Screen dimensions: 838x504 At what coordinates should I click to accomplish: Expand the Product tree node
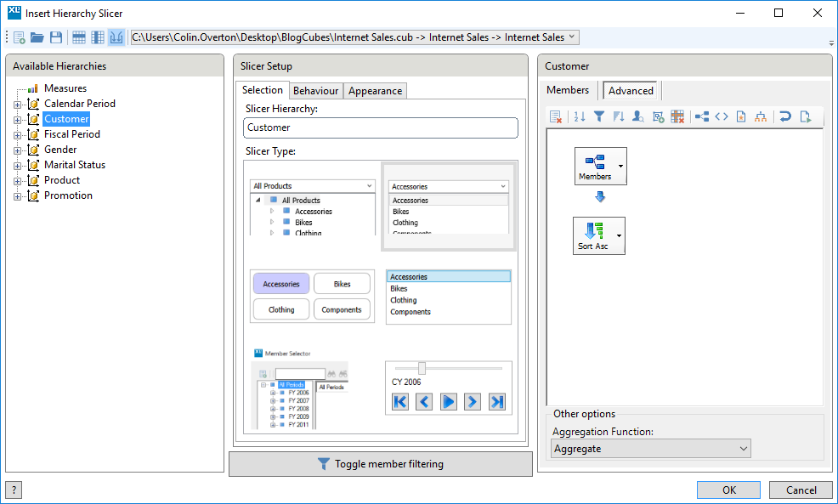coord(18,181)
